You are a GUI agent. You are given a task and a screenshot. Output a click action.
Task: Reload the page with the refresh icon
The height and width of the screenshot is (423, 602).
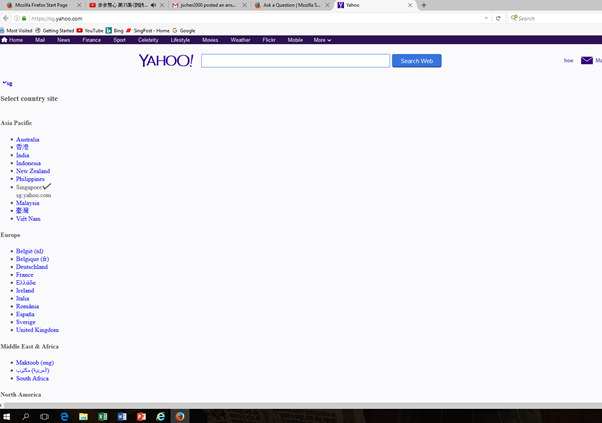click(x=498, y=18)
